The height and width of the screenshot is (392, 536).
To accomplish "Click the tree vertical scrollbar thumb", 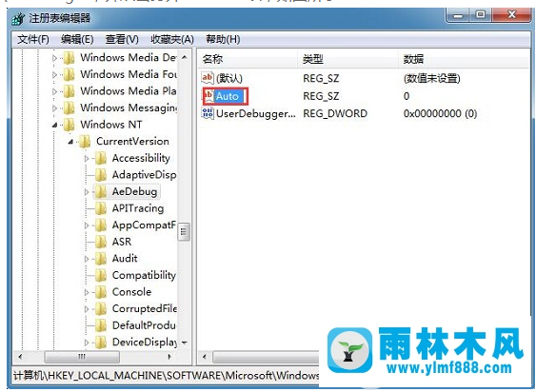I will pyautogui.click(x=185, y=232).
